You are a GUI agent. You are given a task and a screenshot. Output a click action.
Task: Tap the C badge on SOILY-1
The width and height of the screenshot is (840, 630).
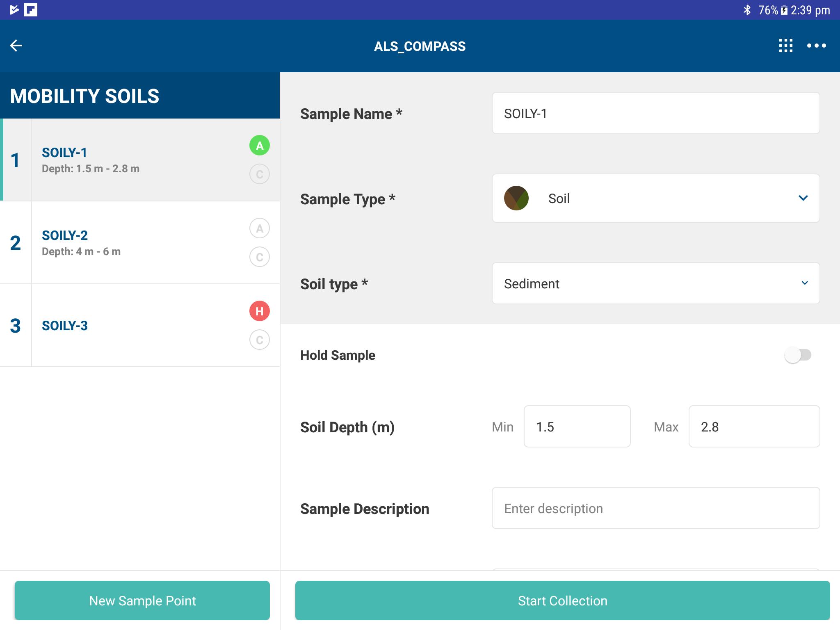260,174
